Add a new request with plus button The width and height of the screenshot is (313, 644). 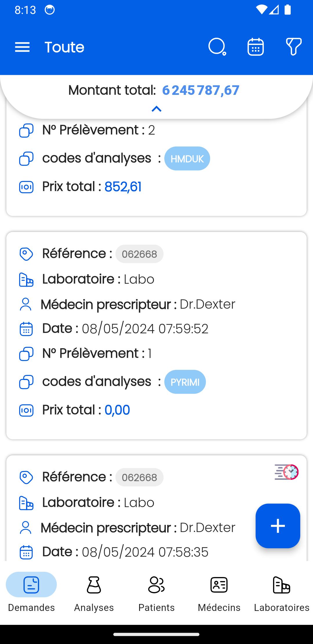pos(278,526)
